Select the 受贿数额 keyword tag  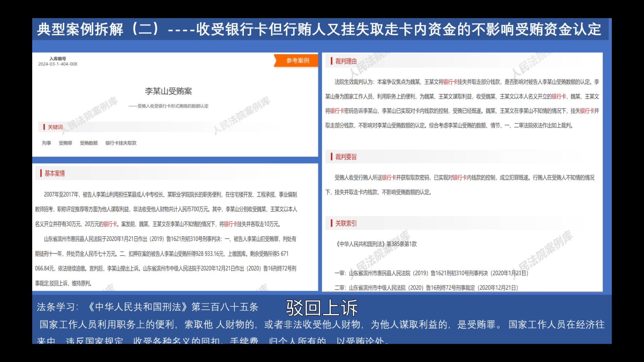[x=88, y=143]
